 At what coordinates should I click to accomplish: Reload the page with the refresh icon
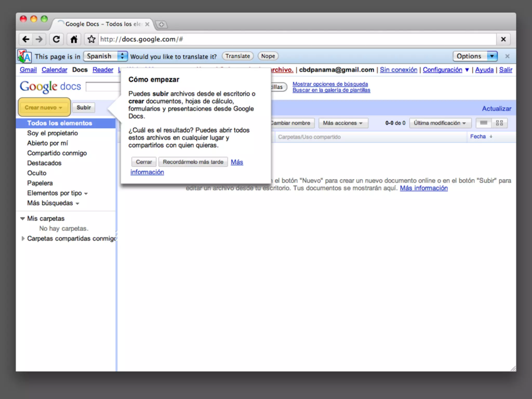coord(56,39)
